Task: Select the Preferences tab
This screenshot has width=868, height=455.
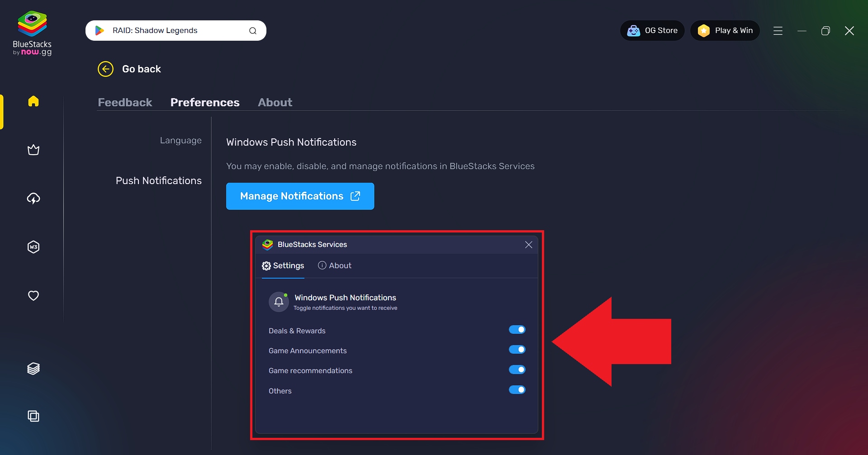Action: coord(205,103)
